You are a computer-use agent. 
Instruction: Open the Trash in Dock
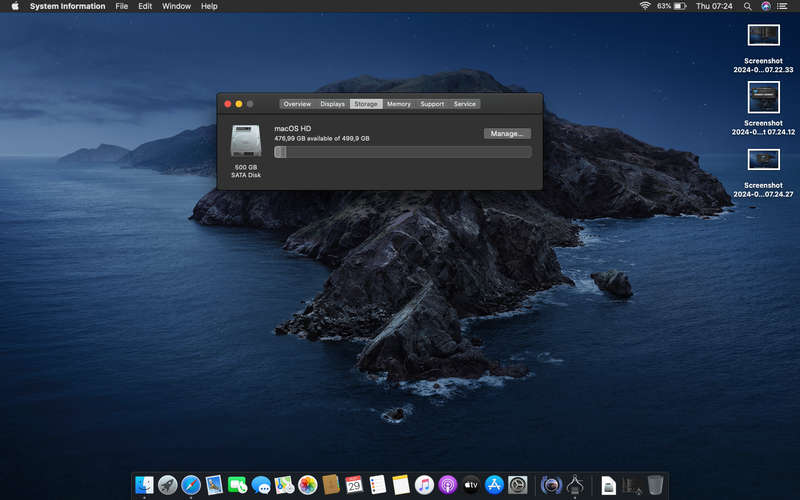pos(656,485)
